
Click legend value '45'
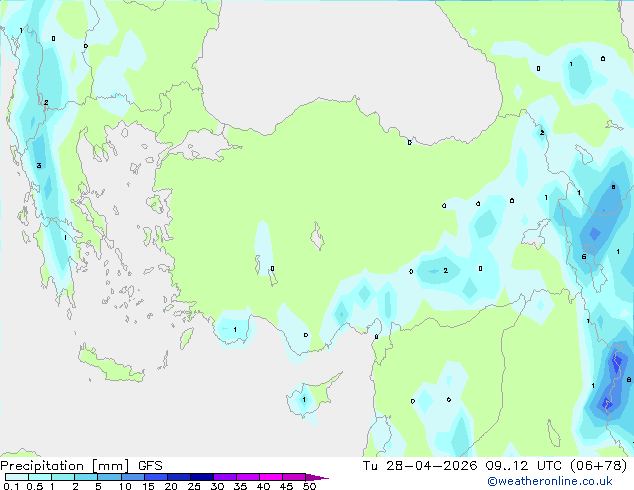coord(286,486)
